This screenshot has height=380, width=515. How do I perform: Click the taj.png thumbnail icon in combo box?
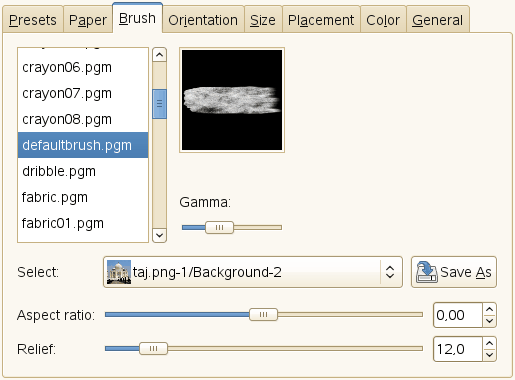point(119,272)
